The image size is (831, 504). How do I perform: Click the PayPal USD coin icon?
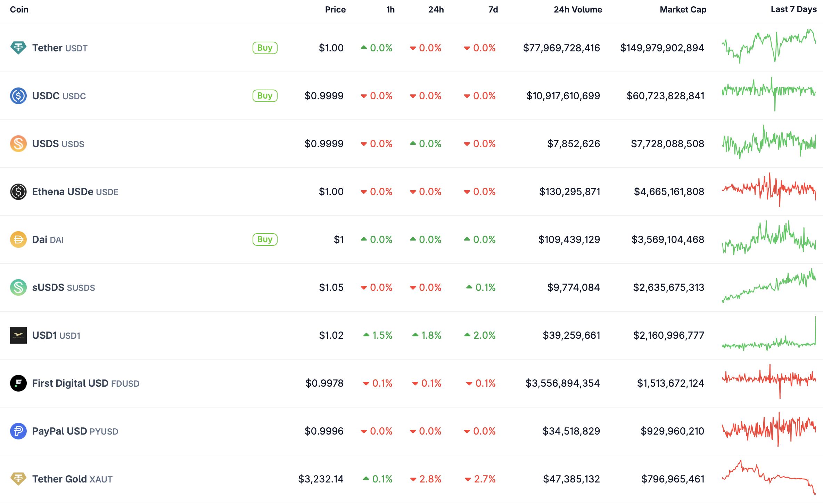[x=18, y=431]
